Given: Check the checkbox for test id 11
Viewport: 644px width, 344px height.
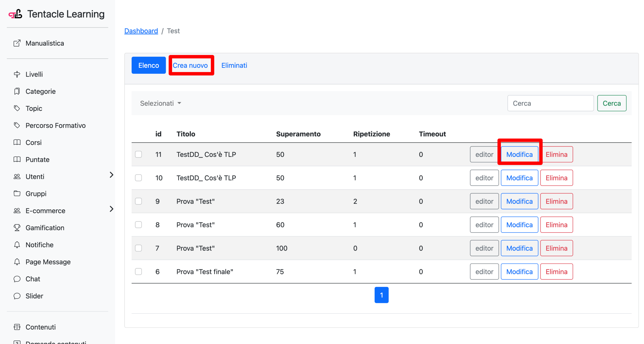Looking at the screenshot, I should point(138,154).
